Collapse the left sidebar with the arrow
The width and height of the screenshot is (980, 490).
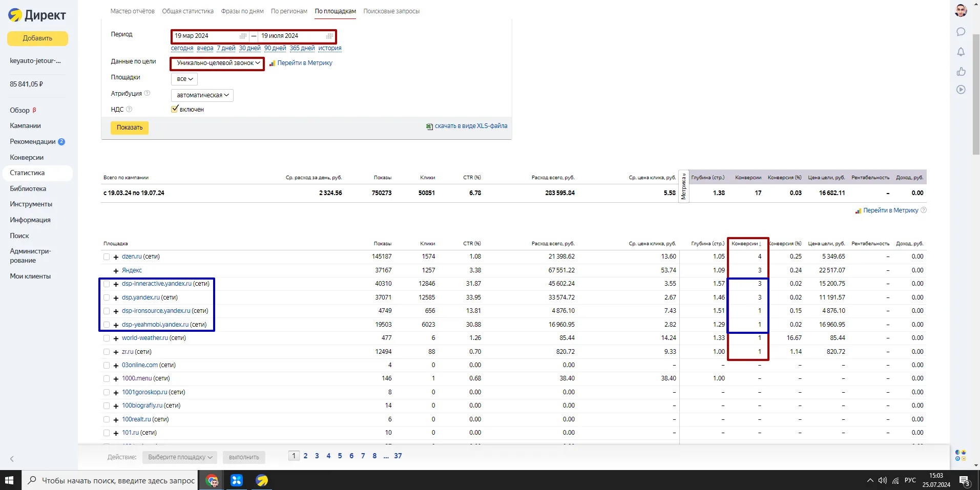pos(12,459)
